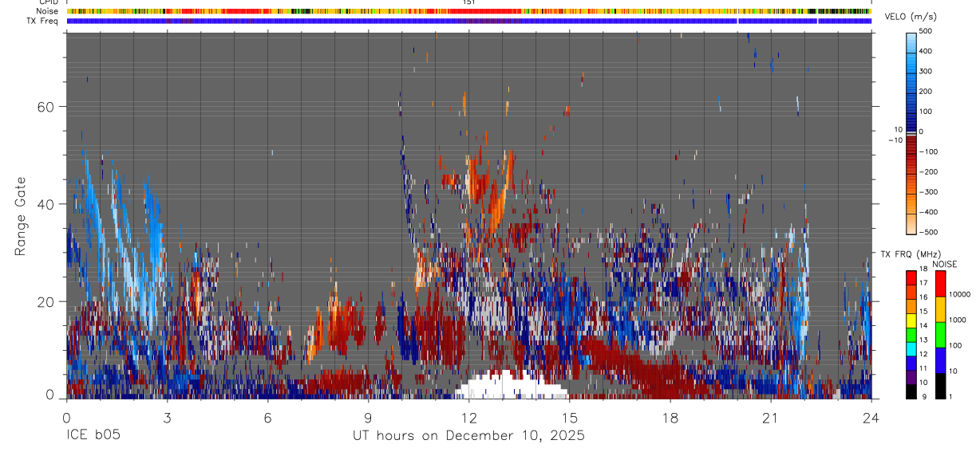
Task: Click the "TX Freq" row label
Action: tap(43, 21)
